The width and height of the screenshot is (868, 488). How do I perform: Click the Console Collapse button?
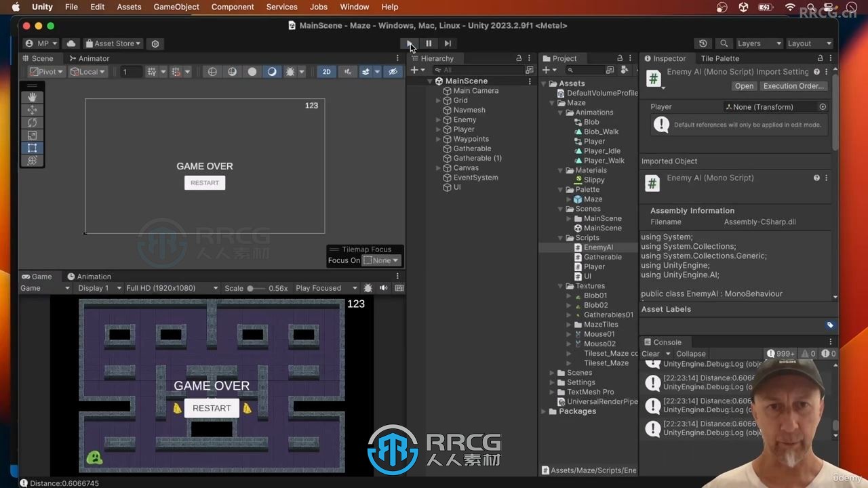point(691,354)
